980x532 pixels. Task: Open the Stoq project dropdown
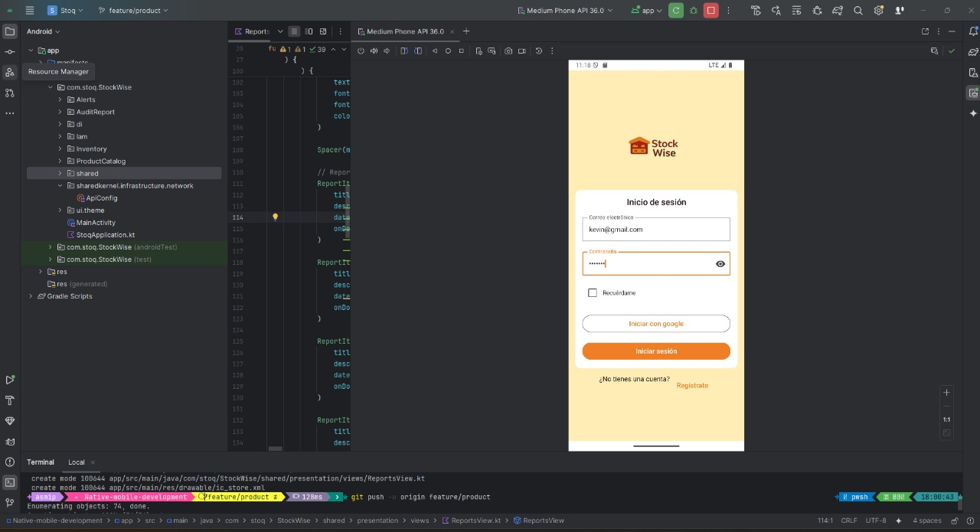[66, 11]
